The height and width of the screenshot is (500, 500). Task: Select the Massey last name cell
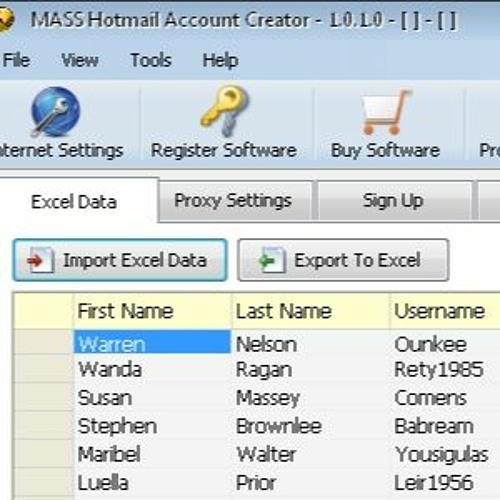click(x=310, y=397)
